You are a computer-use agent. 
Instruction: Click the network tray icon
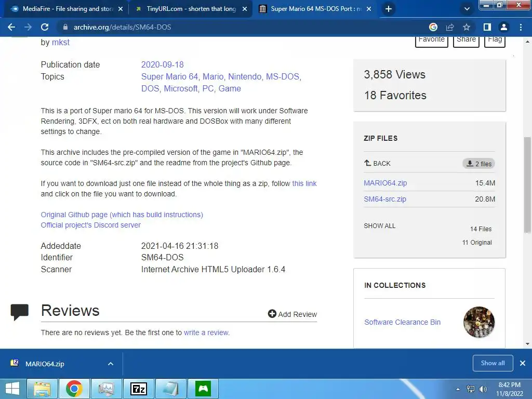(x=471, y=389)
